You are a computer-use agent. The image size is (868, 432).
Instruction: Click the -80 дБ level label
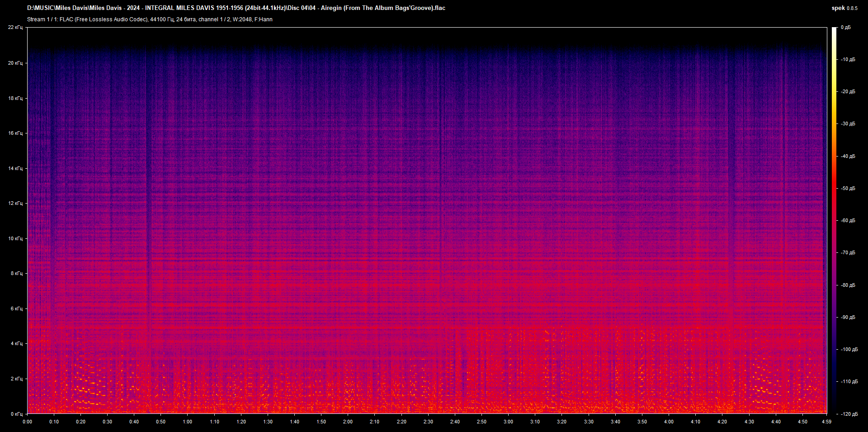(x=848, y=285)
